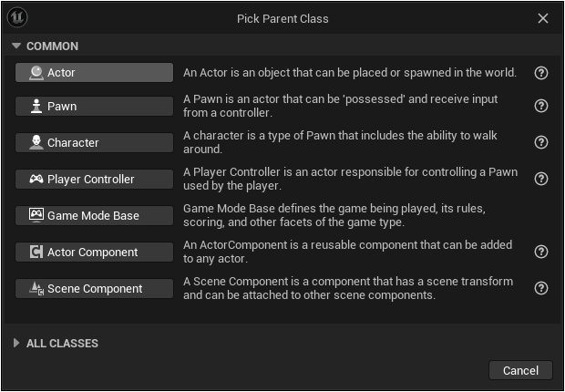
Task: Close the Pick Parent Class window
Action: [x=542, y=18]
